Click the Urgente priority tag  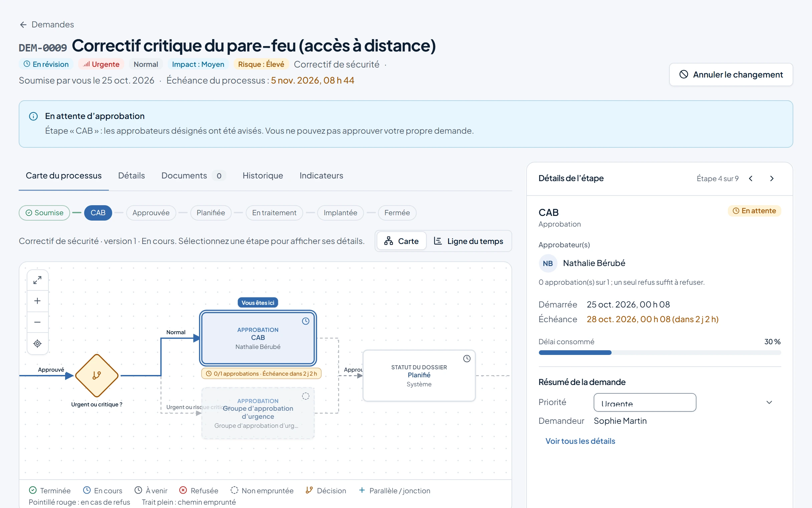pos(101,64)
